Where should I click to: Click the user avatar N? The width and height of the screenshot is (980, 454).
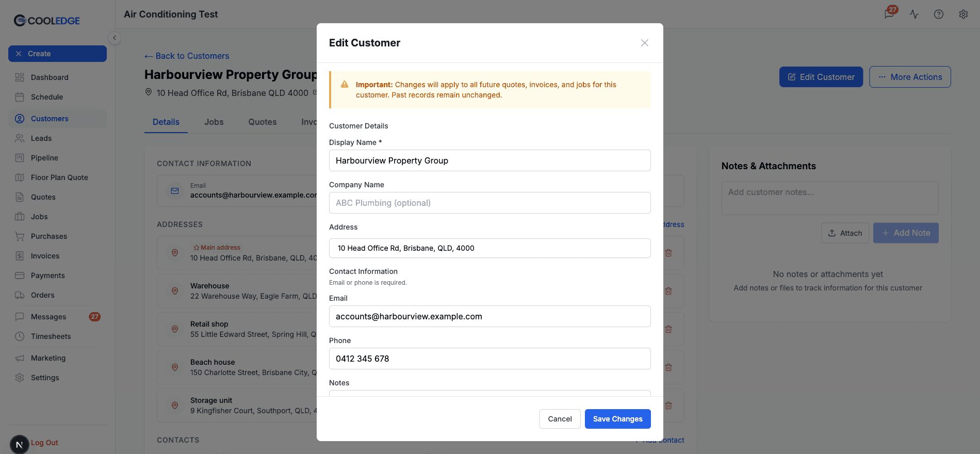coord(20,444)
